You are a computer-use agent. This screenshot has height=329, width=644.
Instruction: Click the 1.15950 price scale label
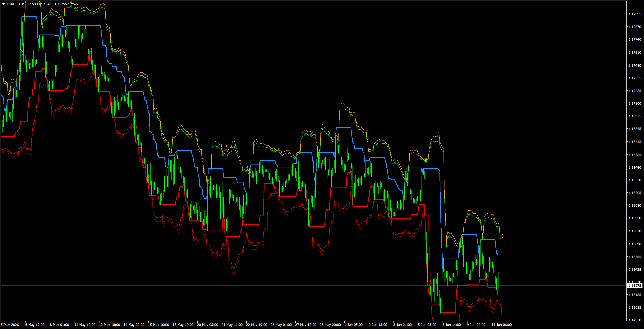pyautogui.click(x=635, y=218)
